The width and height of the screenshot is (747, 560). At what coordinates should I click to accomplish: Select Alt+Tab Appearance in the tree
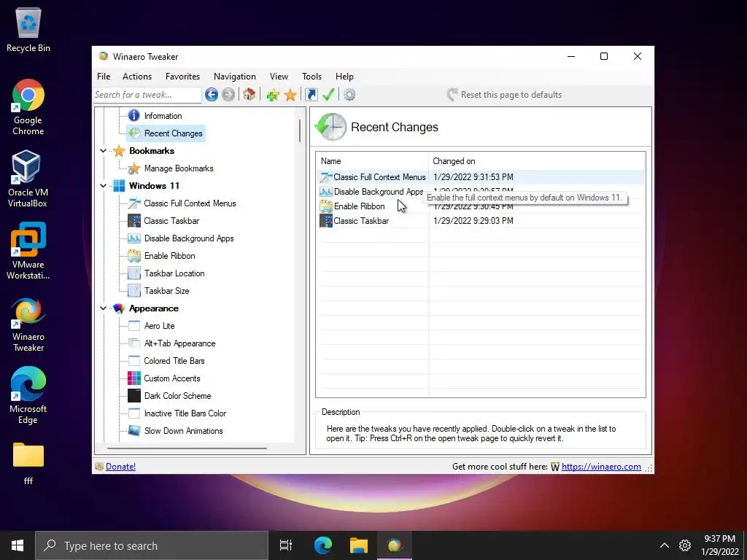click(x=179, y=343)
